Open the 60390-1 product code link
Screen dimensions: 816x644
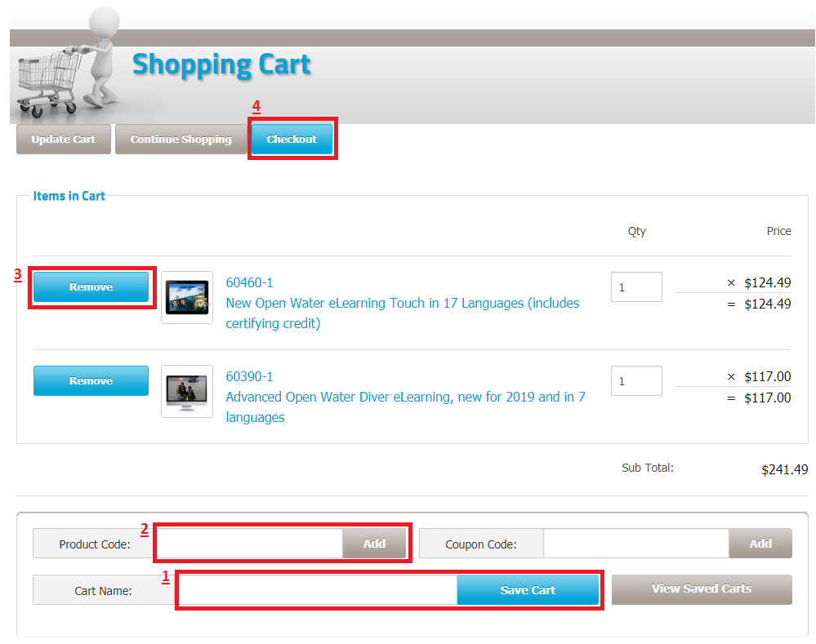(249, 376)
